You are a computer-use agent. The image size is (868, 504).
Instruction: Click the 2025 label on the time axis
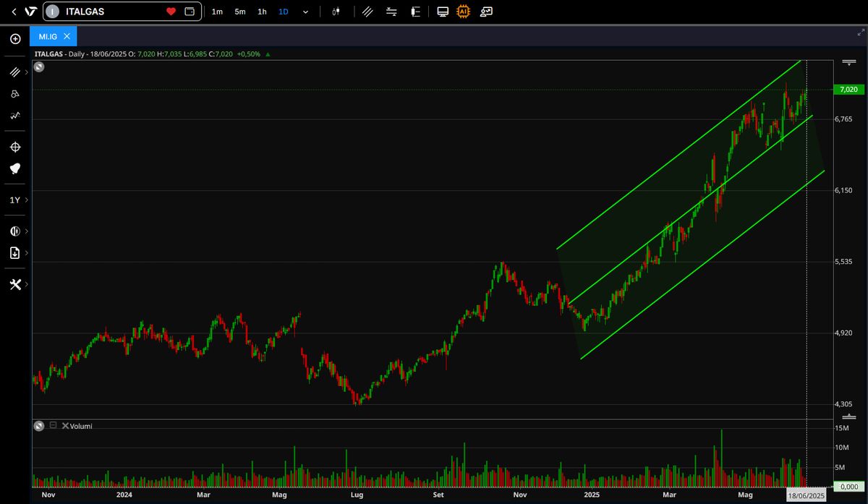coord(592,495)
